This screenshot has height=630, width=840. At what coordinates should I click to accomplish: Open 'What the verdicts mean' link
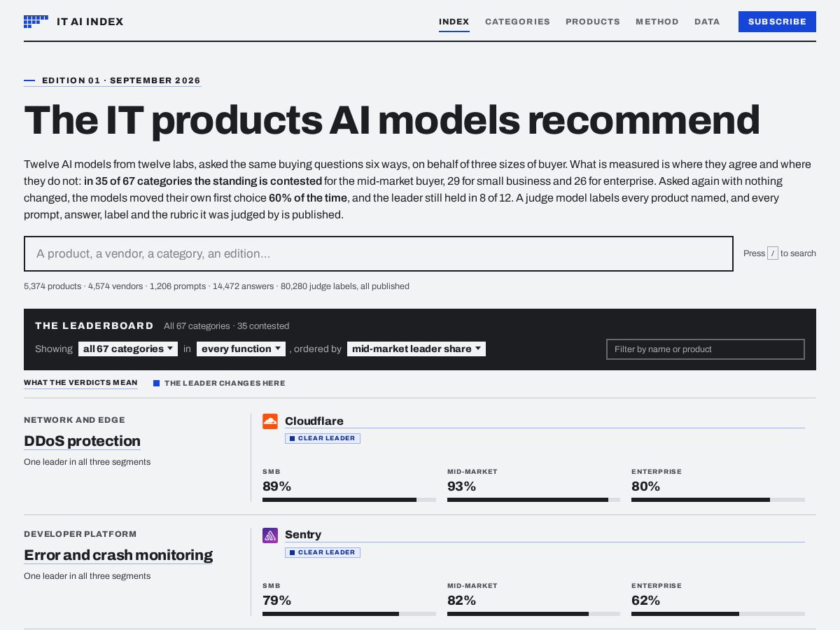coord(80,383)
